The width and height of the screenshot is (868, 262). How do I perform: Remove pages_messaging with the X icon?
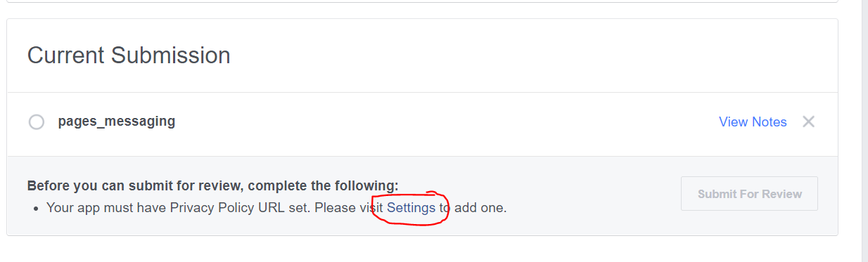tap(809, 122)
